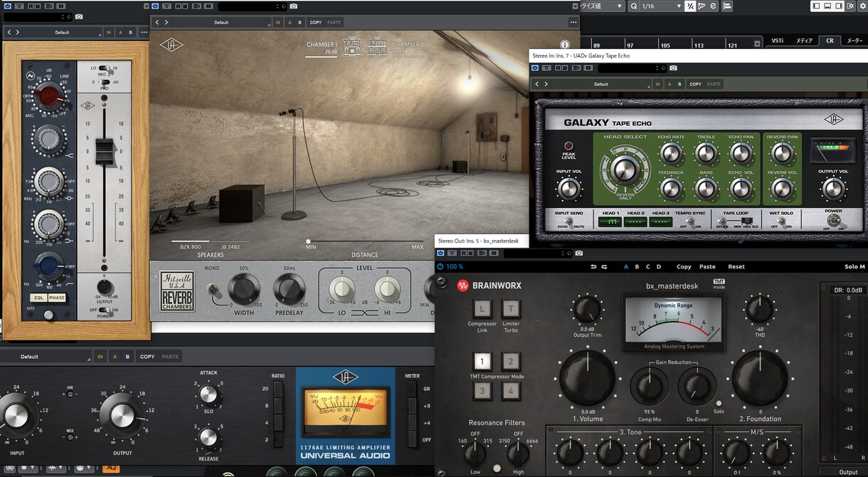Click the next preset arrow in Galaxy Tape Echo
Image resolution: width=868 pixels, height=477 pixels.
[546, 84]
